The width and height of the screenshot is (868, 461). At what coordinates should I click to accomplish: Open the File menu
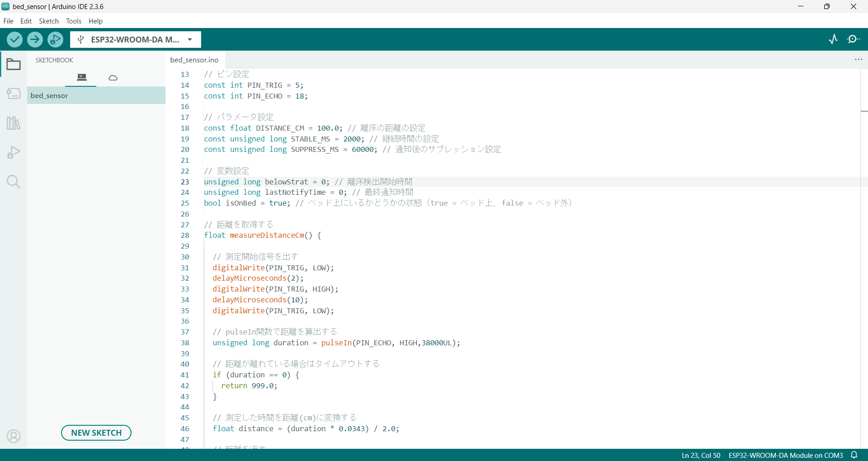click(x=9, y=21)
